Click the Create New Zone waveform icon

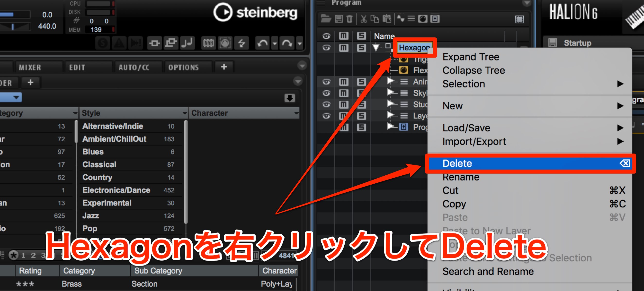pyautogui.click(x=400, y=19)
